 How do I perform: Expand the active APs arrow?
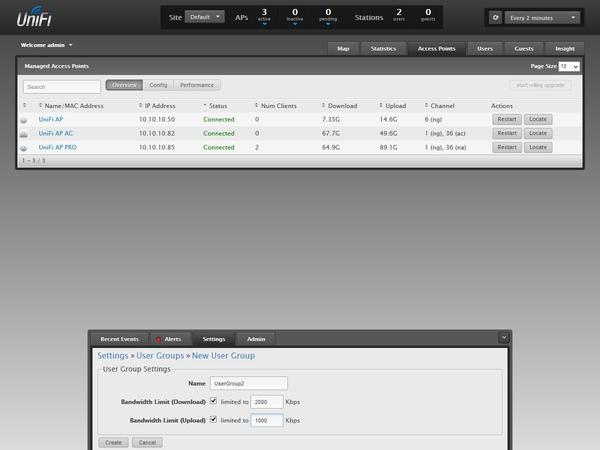point(264,24)
